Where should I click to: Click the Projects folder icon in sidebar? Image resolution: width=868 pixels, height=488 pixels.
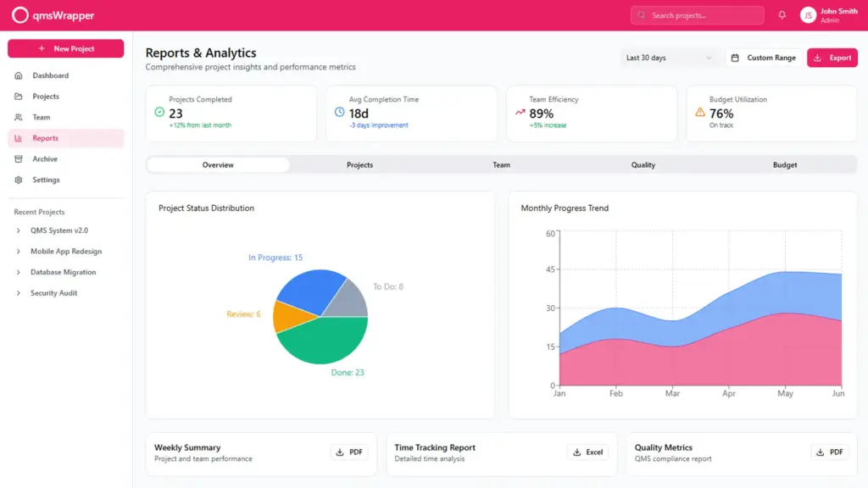coord(19,97)
